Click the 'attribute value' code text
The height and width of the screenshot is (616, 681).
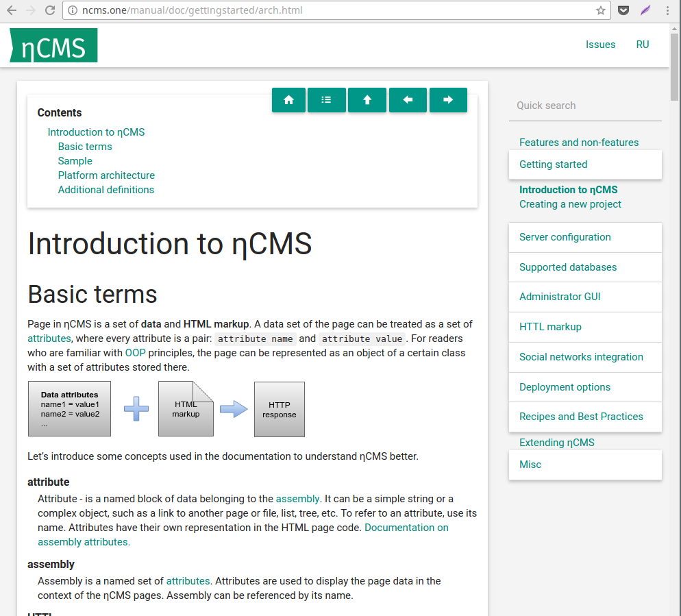tap(362, 339)
